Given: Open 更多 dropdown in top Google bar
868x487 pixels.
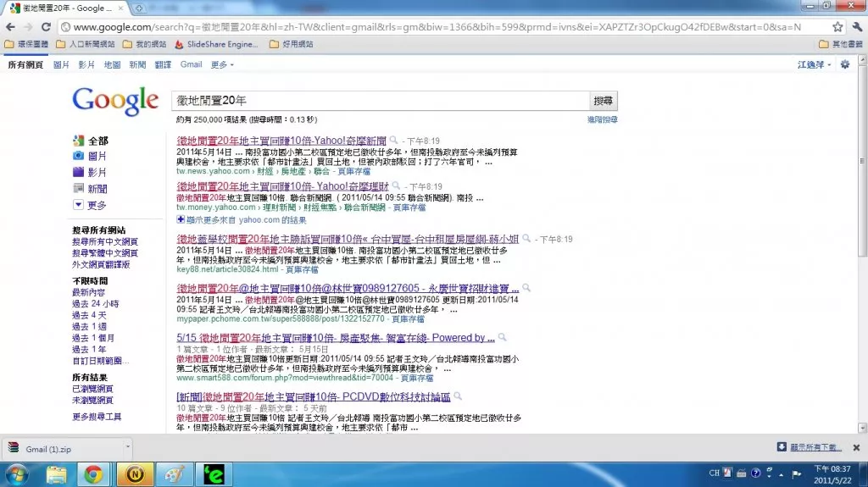Looking at the screenshot, I should (222, 64).
